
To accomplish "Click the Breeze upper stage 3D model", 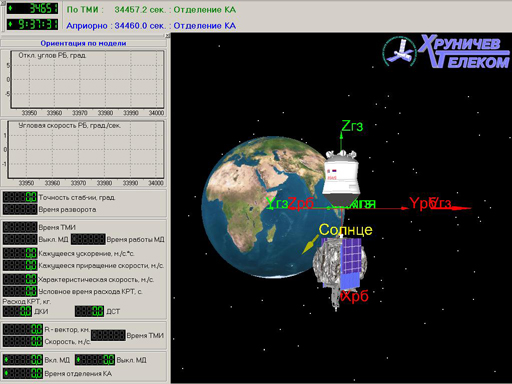I will (x=341, y=179).
